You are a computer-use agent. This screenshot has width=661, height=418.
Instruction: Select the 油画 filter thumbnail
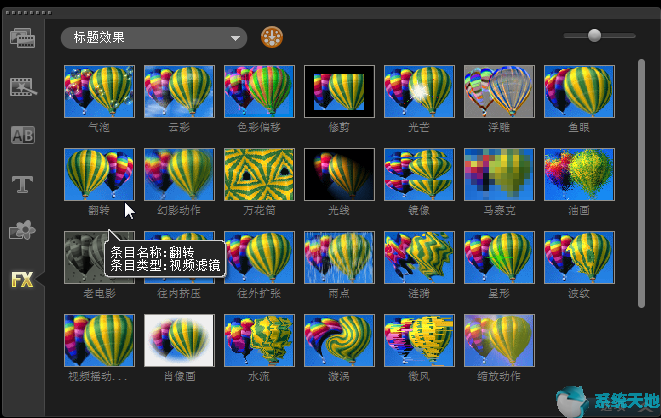(x=580, y=174)
